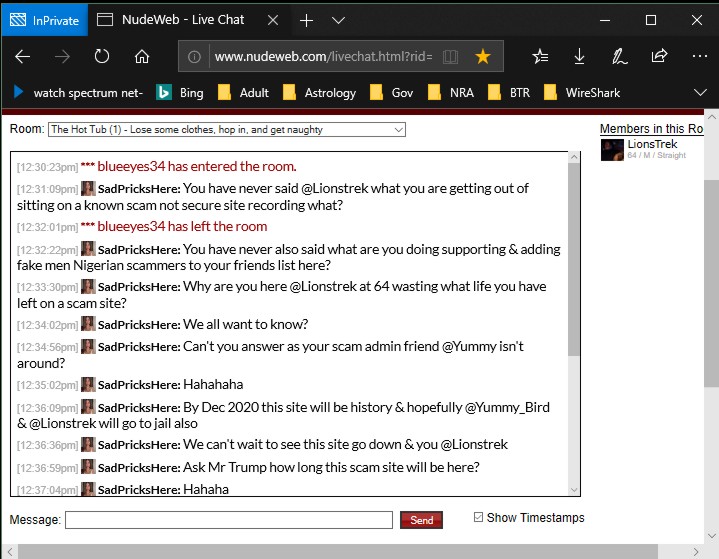The height and width of the screenshot is (559, 719).
Task: Open the tab list chevron dropdown
Action: [339, 20]
